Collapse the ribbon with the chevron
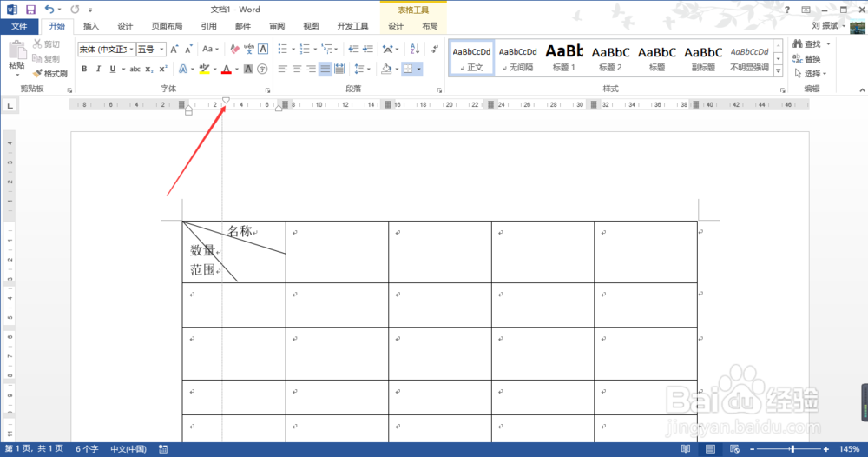The image size is (868, 457). click(862, 89)
